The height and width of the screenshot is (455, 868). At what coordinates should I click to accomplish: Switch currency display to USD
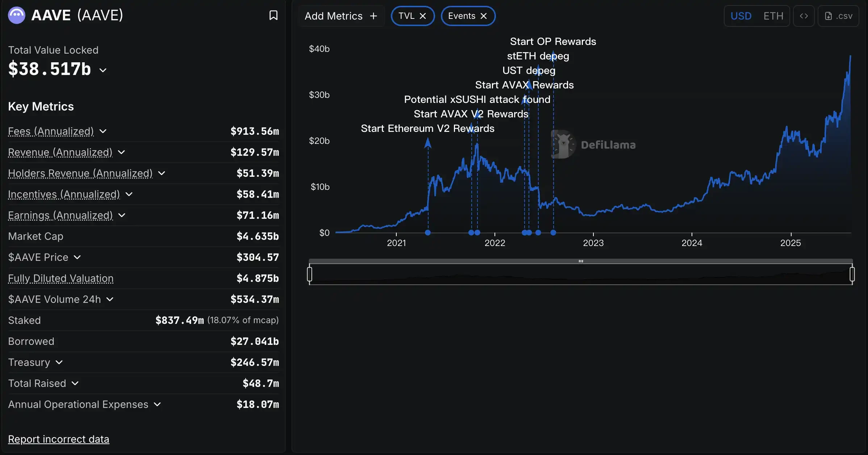pyautogui.click(x=741, y=16)
